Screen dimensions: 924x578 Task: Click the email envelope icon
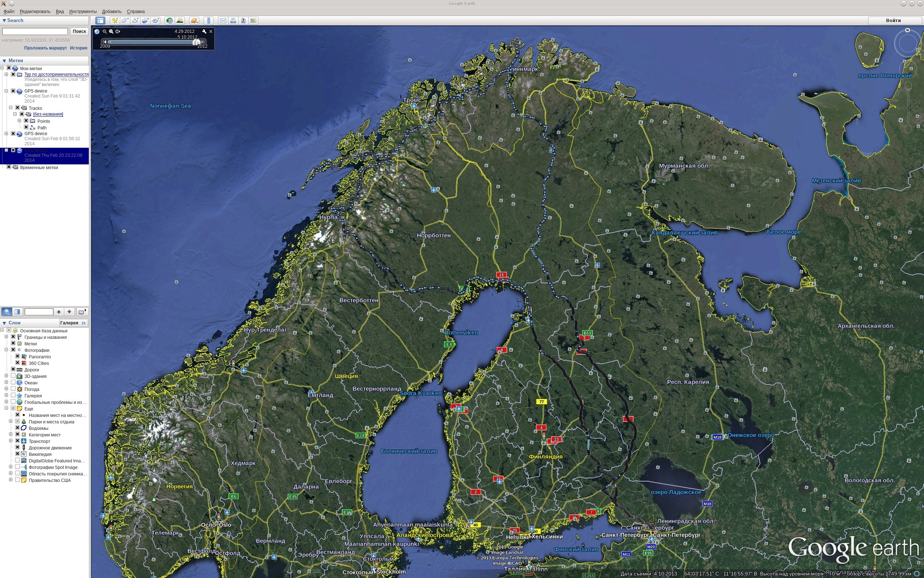[223, 21]
